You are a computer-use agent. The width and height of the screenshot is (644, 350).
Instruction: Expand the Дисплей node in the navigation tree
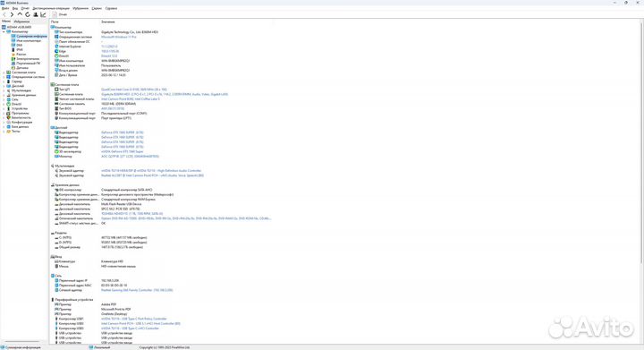(4, 86)
